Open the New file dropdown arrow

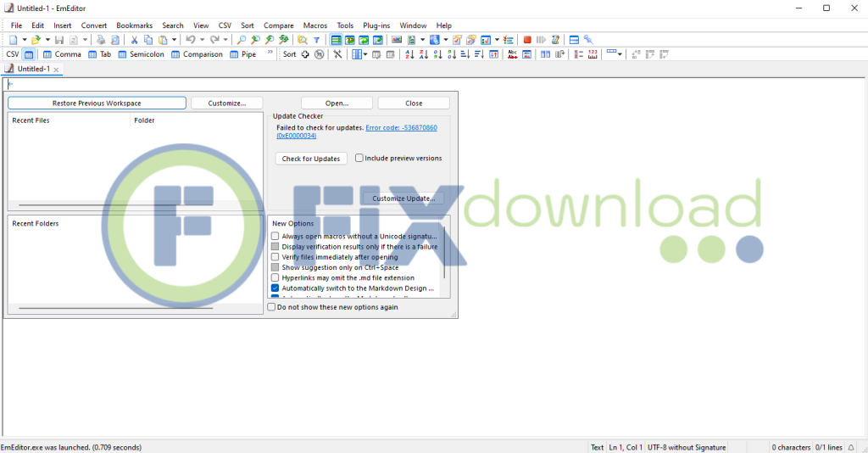tap(25, 40)
